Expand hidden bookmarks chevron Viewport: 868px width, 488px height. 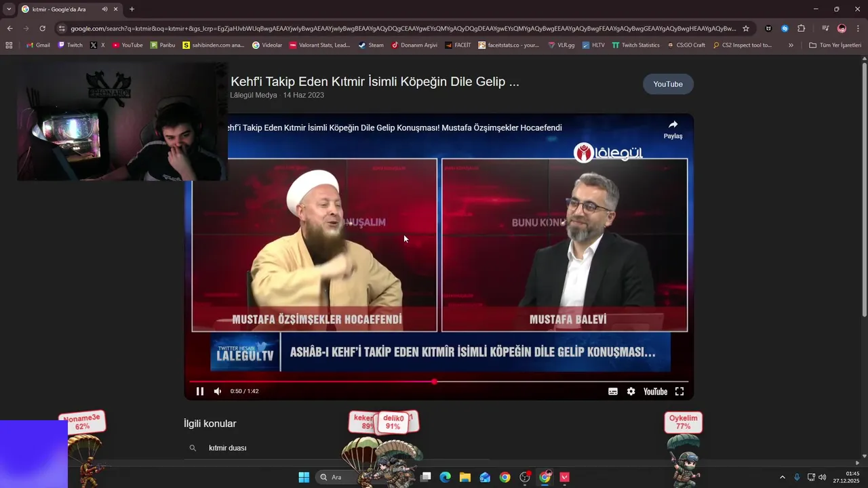click(791, 45)
